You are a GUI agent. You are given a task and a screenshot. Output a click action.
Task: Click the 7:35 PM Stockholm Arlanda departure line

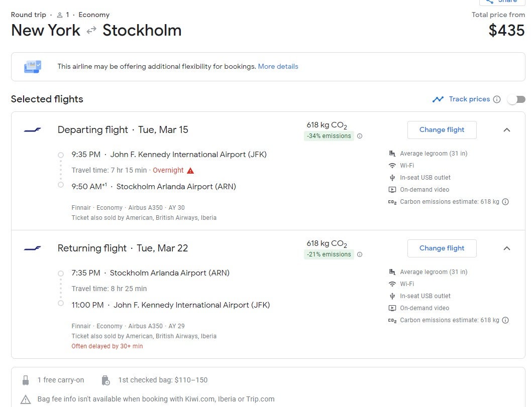(151, 273)
